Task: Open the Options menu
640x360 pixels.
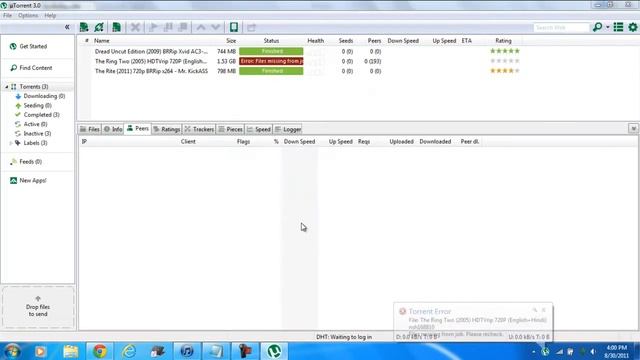Action: 28,16
